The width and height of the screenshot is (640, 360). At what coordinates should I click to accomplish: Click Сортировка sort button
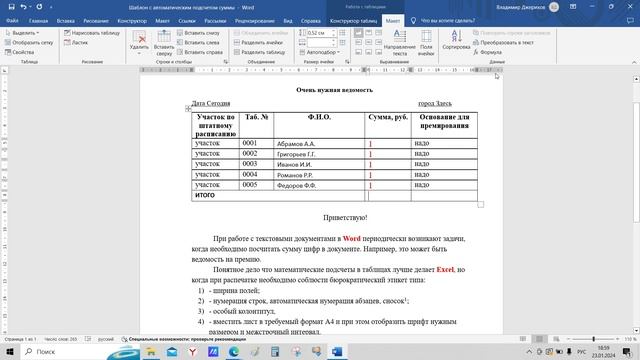click(456, 41)
